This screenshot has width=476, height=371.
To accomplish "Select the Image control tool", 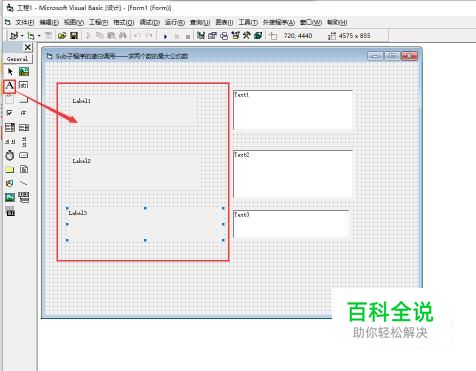I will [x=10, y=197].
